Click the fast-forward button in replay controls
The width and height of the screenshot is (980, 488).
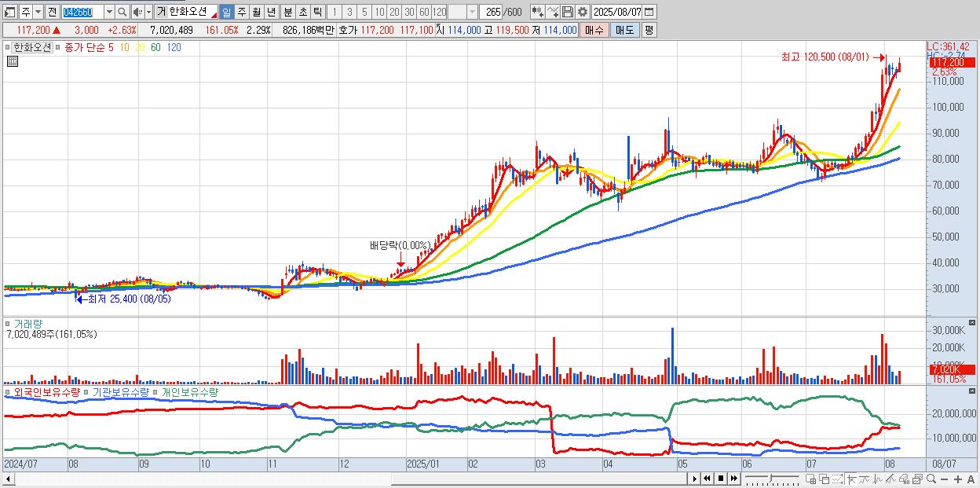click(x=733, y=479)
